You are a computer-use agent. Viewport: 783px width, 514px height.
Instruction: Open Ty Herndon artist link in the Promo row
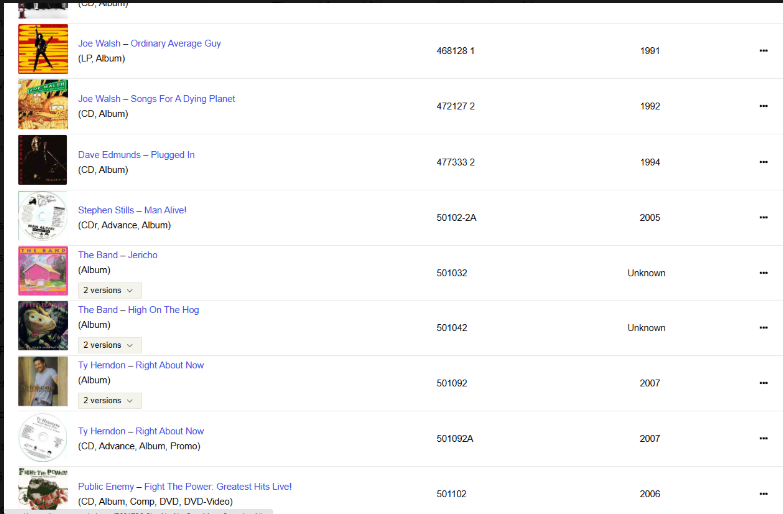coord(101,431)
